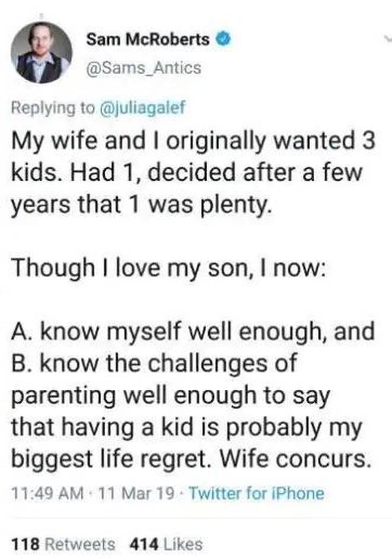
Task: Open the Sam McRoberts display name
Action: pos(148,39)
